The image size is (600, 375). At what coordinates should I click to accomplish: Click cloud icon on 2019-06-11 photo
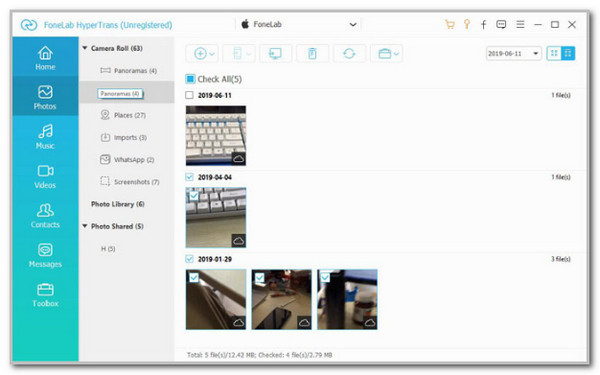click(x=238, y=159)
